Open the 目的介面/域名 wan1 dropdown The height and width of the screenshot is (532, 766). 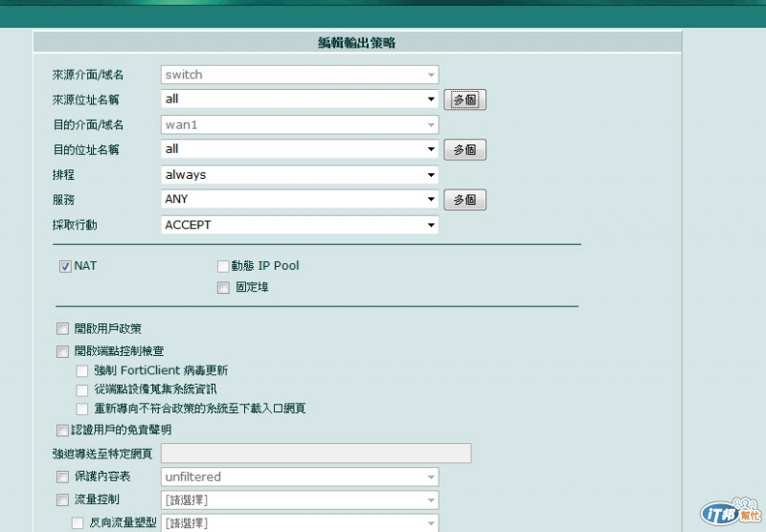300,125
